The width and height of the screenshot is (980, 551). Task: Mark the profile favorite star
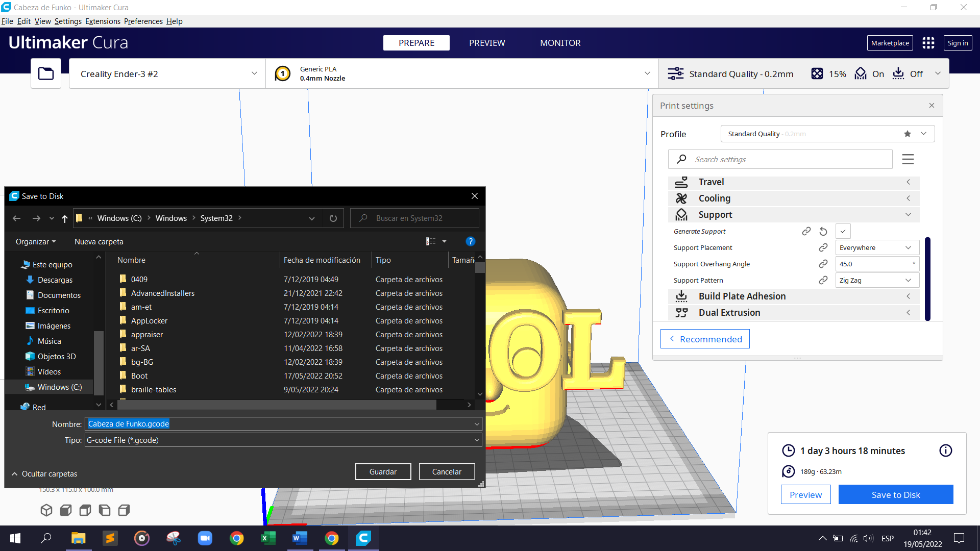tap(908, 134)
